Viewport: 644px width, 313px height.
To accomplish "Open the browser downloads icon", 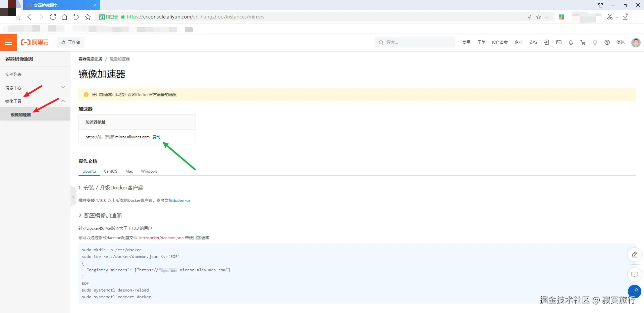I will point(625,17).
